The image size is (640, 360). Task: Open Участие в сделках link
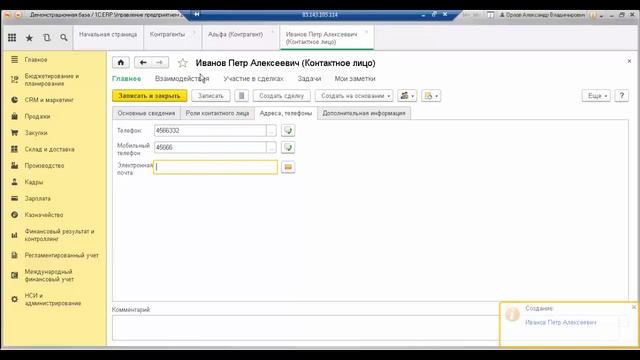tap(253, 78)
